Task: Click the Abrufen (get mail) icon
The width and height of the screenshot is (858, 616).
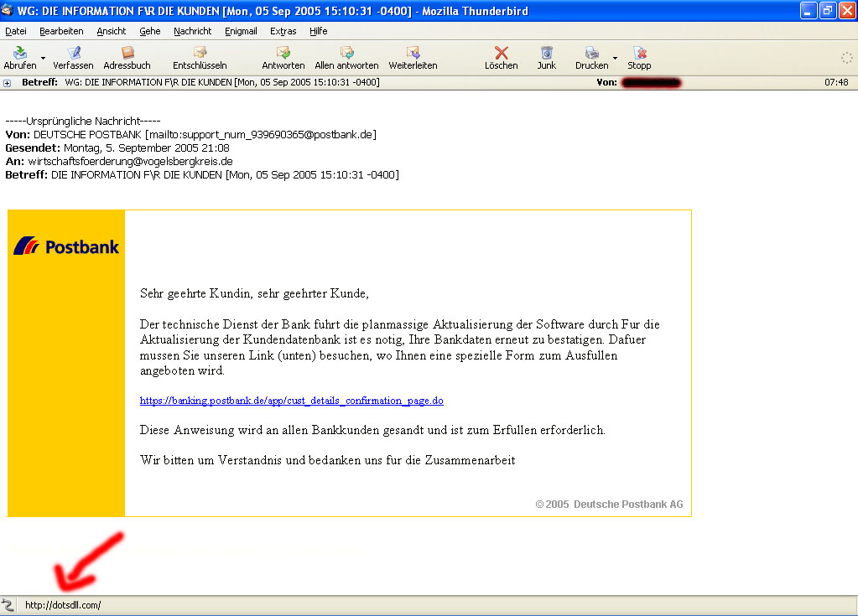Action: point(20,53)
